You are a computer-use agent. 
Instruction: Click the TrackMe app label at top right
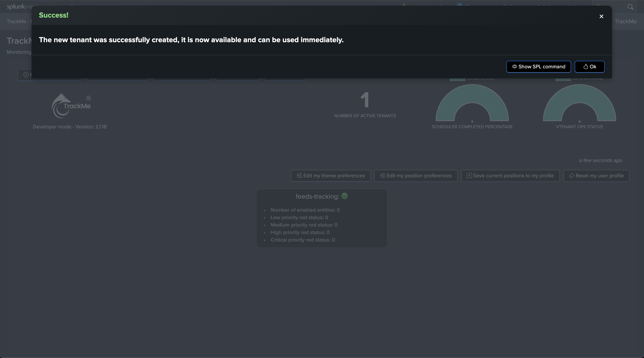coord(626,21)
